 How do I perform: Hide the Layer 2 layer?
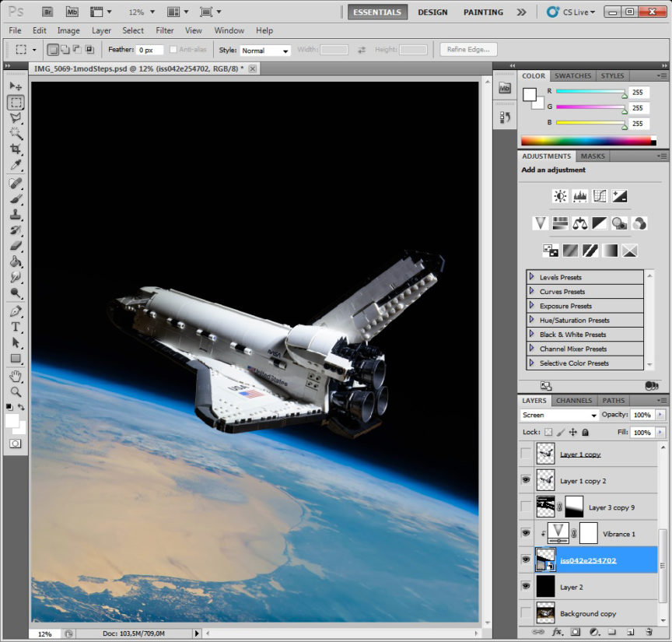(x=527, y=587)
